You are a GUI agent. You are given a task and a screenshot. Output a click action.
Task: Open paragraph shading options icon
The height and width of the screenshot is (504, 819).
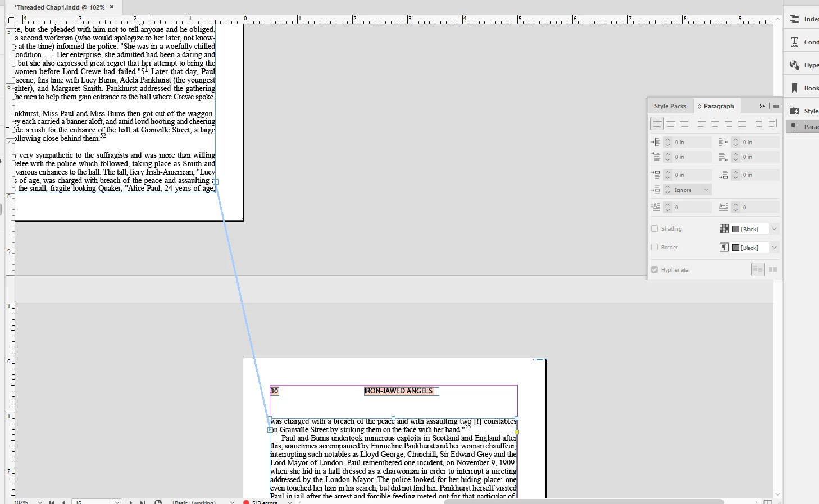(x=724, y=229)
